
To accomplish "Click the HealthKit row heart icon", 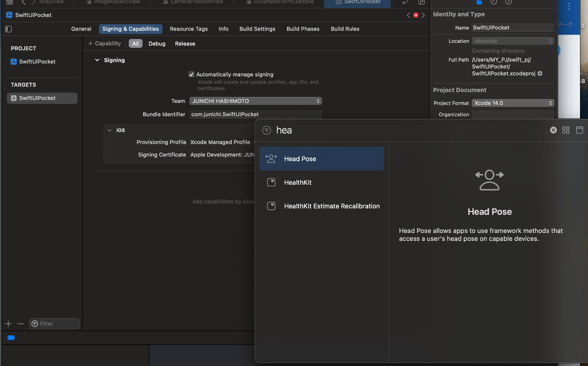I will pos(271,182).
